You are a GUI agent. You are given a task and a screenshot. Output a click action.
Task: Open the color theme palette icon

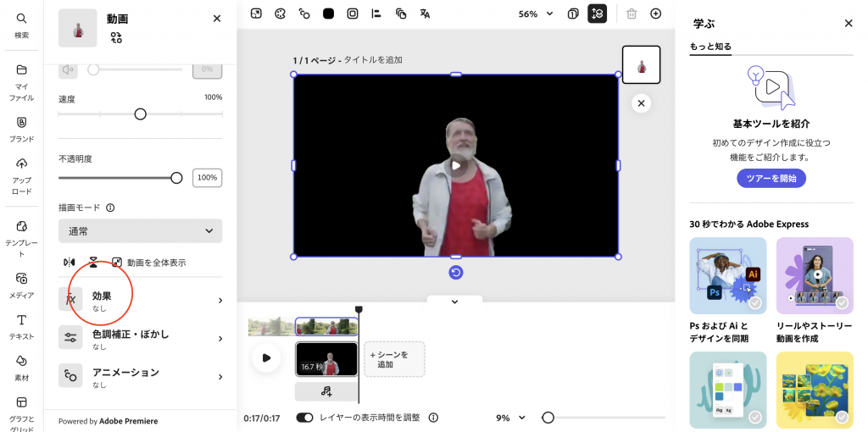pos(280,14)
